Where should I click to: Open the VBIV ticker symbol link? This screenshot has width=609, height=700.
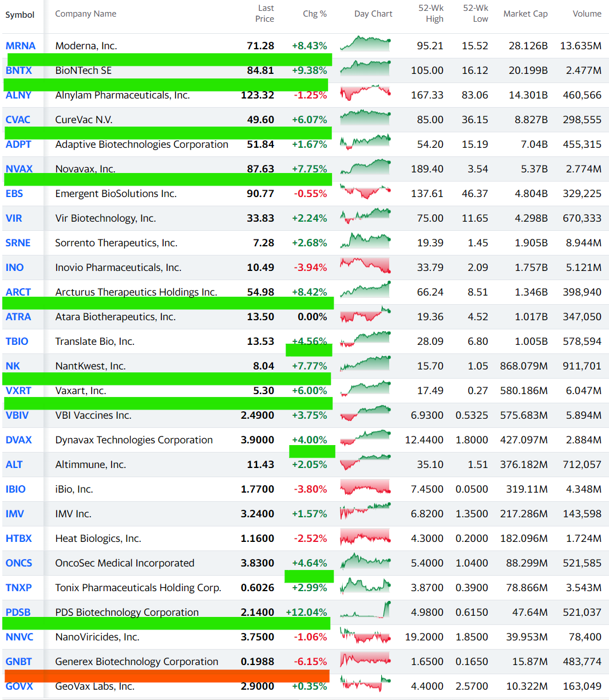[18, 415]
